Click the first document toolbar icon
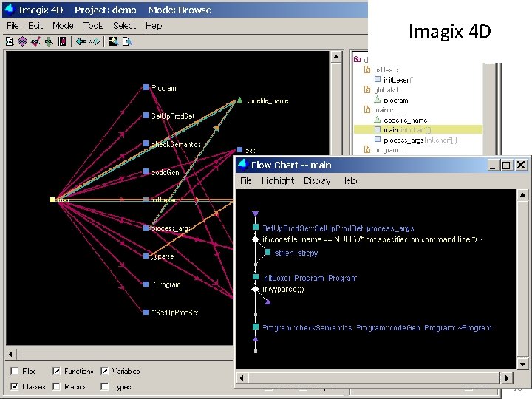This screenshot has width=532, height=399. click(x=10, y=41)
